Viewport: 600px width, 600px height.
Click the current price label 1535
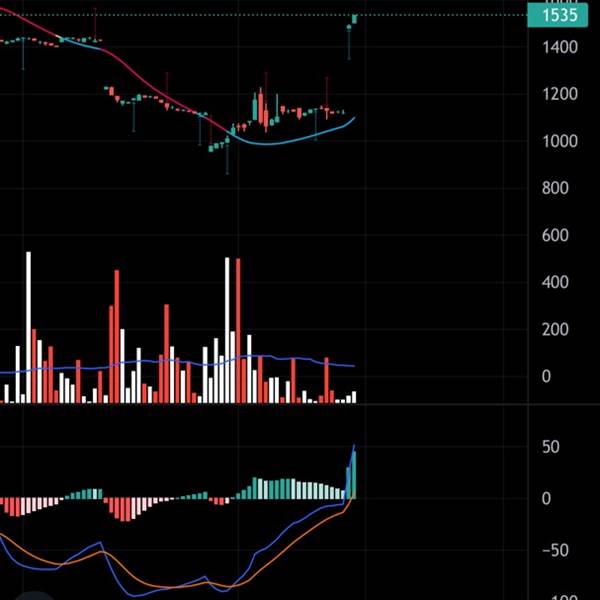[x=557, y=15]
